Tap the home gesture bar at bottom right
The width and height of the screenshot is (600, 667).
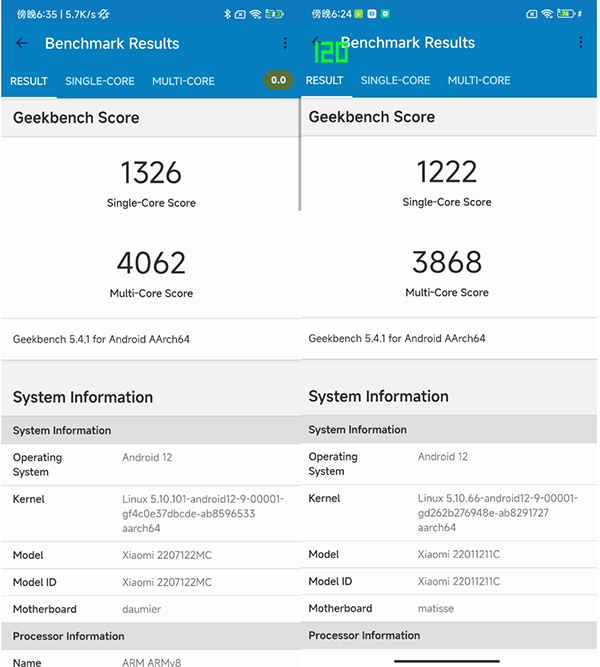446,660
